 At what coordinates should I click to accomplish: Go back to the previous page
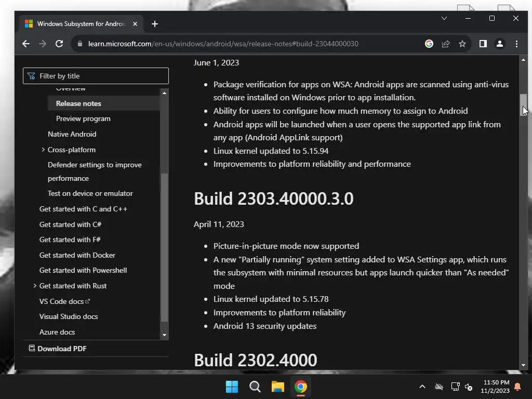tap(26, 44)
